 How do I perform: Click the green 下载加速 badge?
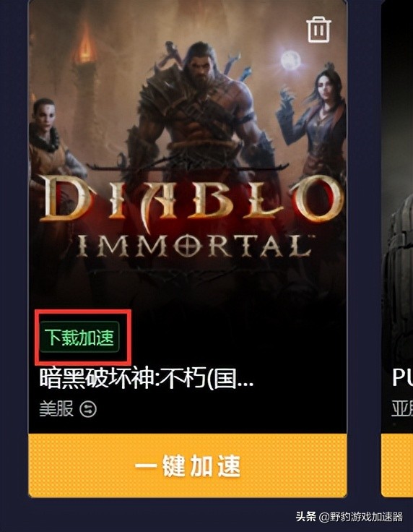pyautogui.click(x=79, y=338)
